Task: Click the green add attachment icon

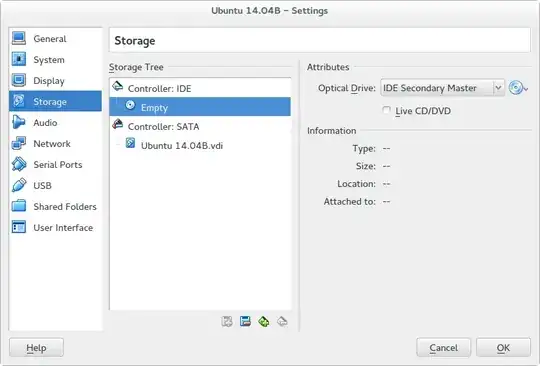Action: (x=264, y=321)
